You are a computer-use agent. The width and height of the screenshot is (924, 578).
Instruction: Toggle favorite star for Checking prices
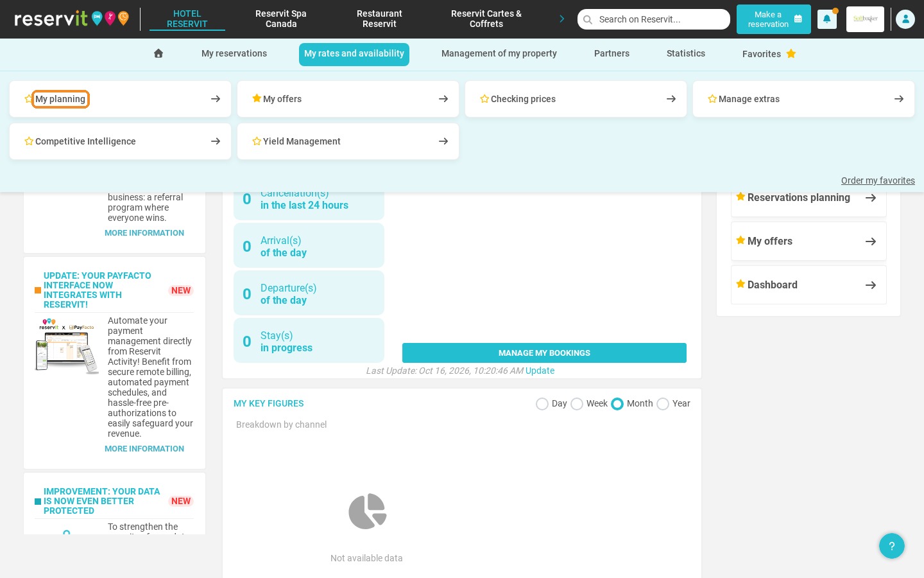click(484, 99)
